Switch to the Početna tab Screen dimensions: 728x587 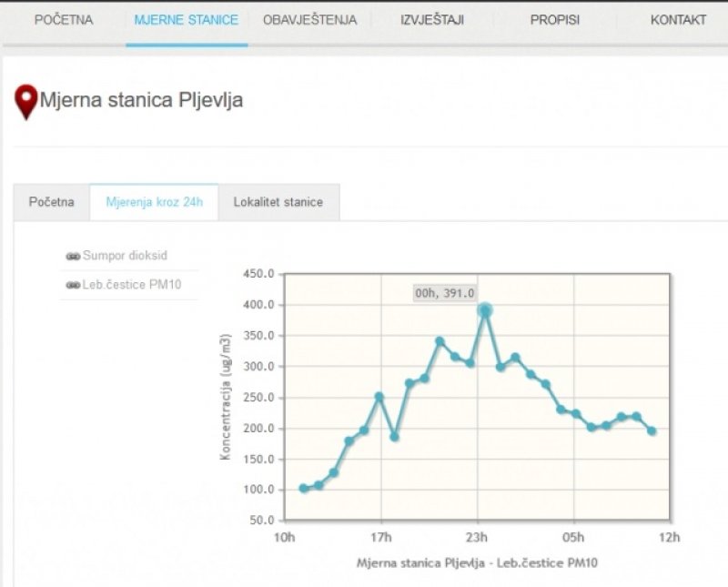point(51,202)
